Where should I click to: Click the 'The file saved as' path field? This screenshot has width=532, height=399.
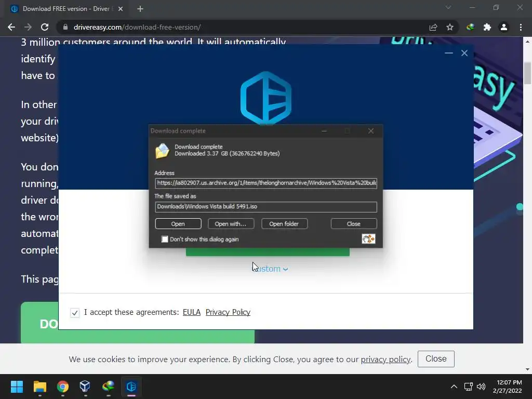click(266, 207)
